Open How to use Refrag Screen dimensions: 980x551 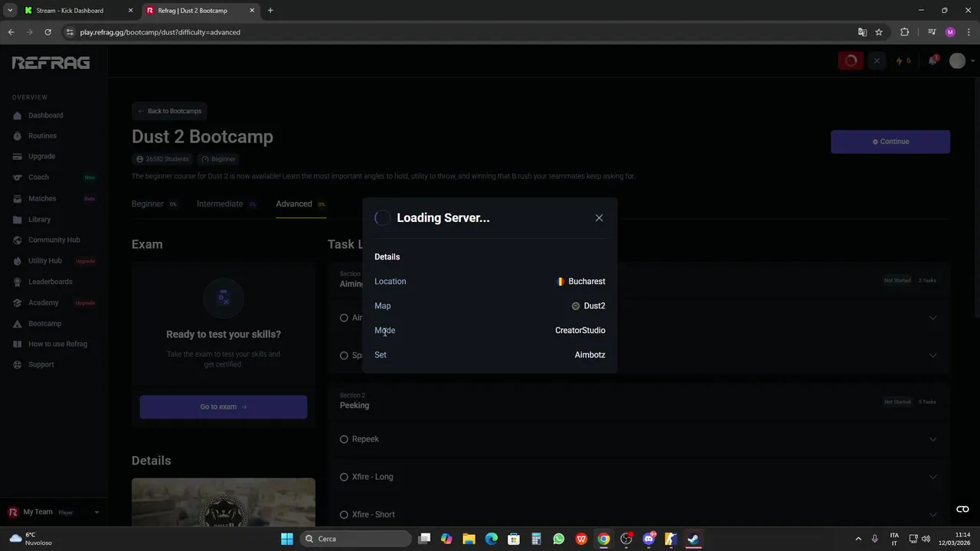coord(57,344)
